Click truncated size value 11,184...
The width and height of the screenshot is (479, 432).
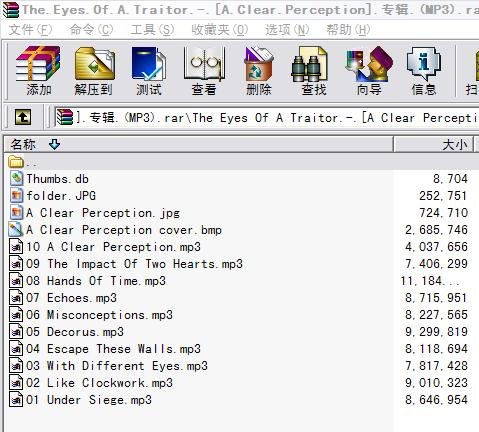[x=430, y=281]
